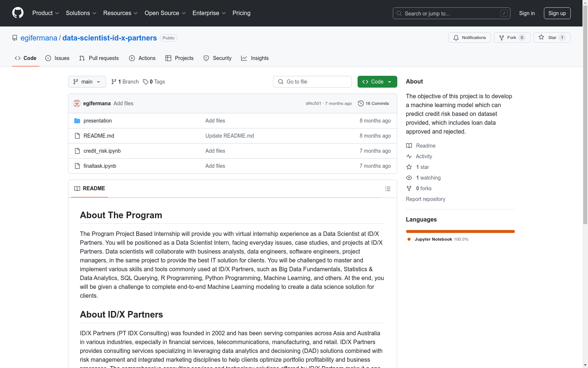View the 16 Commits history

tap(373, 103)
